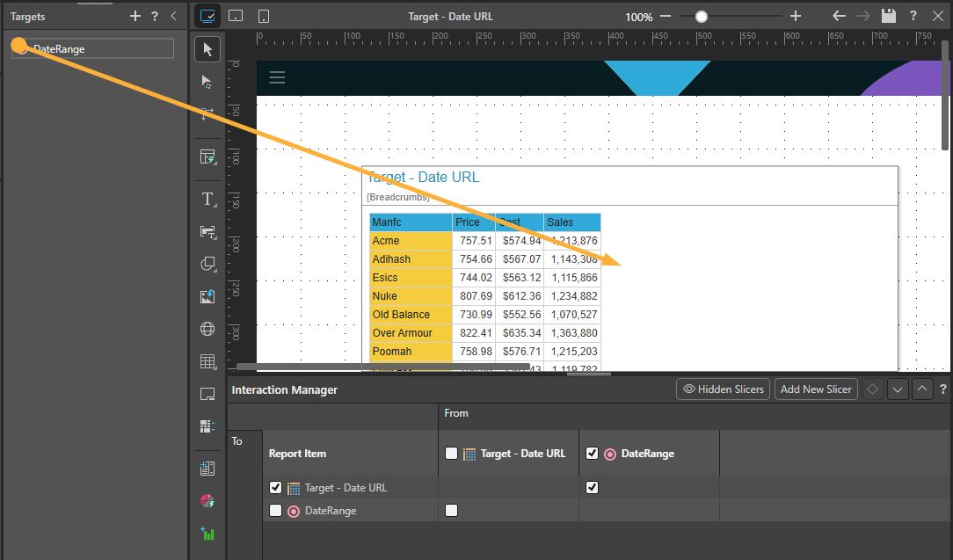Check the DateRange row checkbox
Image resolution: width=953 pixels, height=560 pixels.
(x=276, y=511)
